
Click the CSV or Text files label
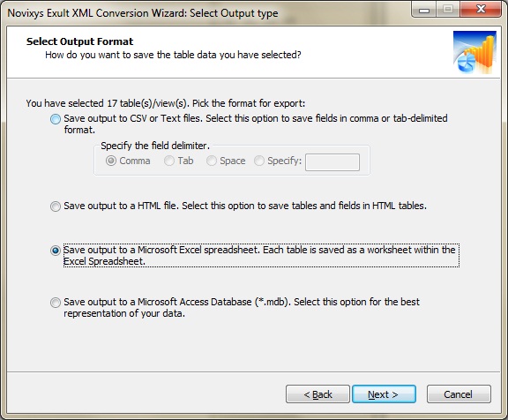coord(256,124)
